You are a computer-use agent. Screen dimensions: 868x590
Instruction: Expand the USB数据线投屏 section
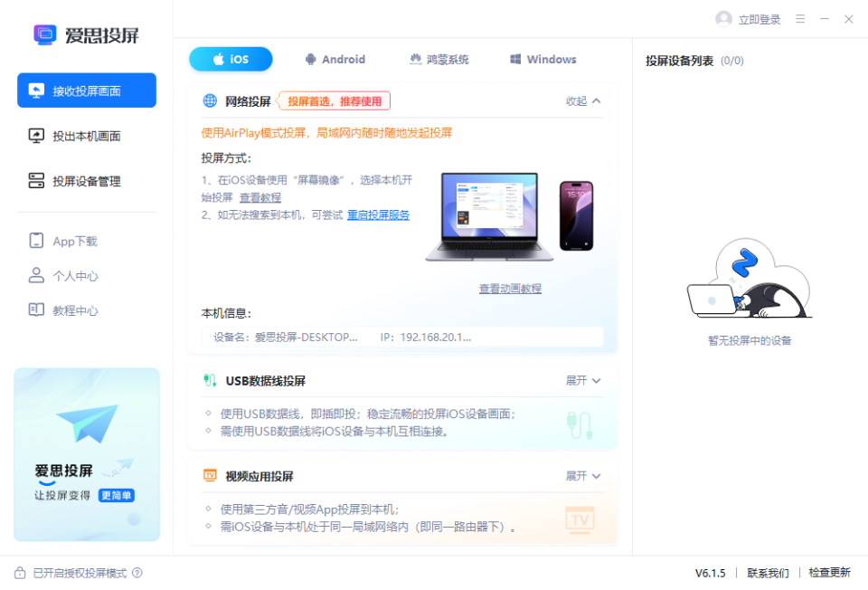pos(583,381)
